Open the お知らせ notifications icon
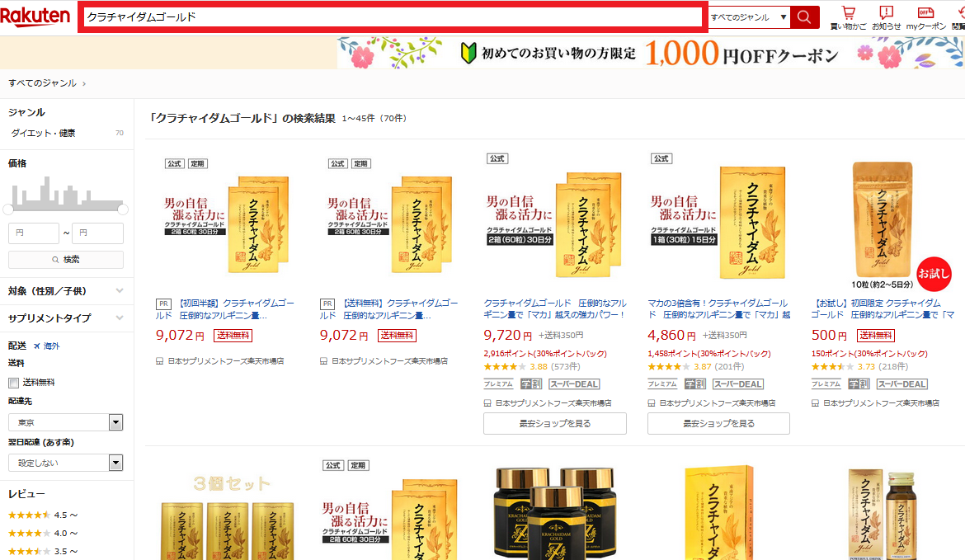This screenshot has height=560, width=965. (x=887, y=13)
